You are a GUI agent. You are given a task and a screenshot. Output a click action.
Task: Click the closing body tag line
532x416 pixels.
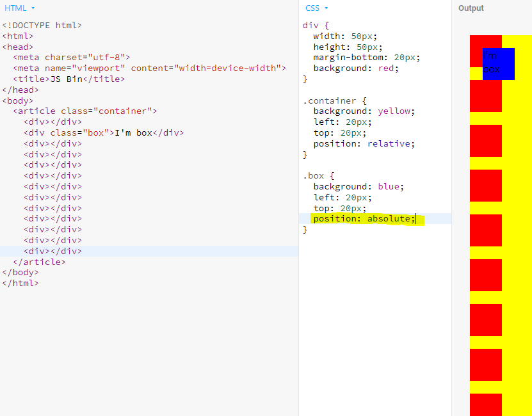(20, 273)
